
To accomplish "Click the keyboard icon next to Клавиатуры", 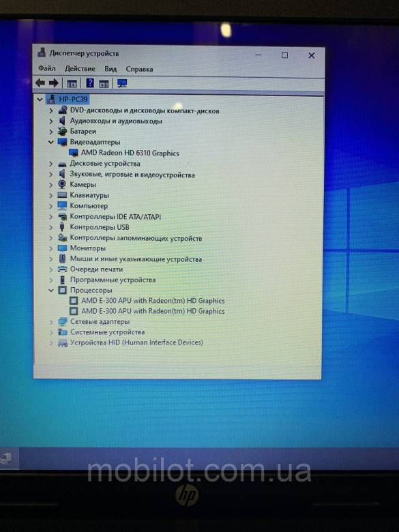I will pyautogui.click(x=62, y=195).
